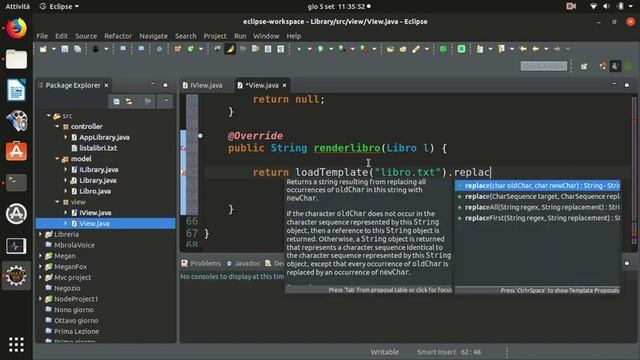This screenshot has height=360, width=640.
Task: Click Collapse All in Package Explorer
Action: [116, 101]
